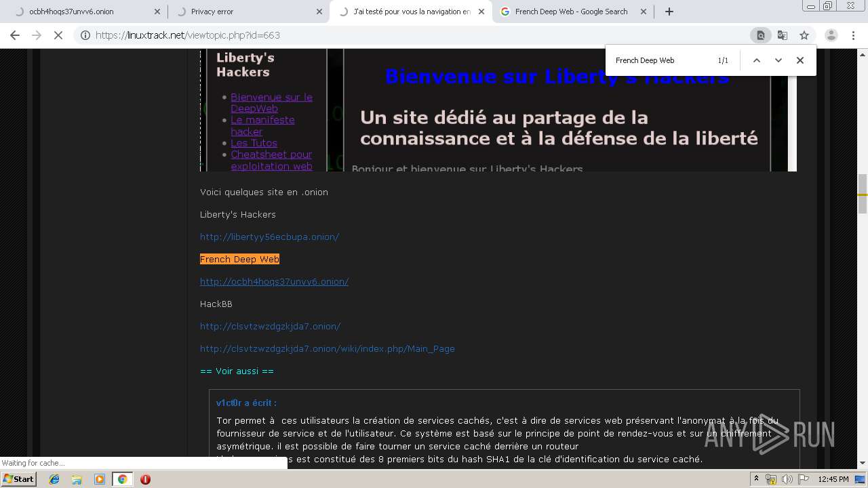Open the clsvtzwzdgzkjda7 wiki Main_Page link

coord(327,348)
